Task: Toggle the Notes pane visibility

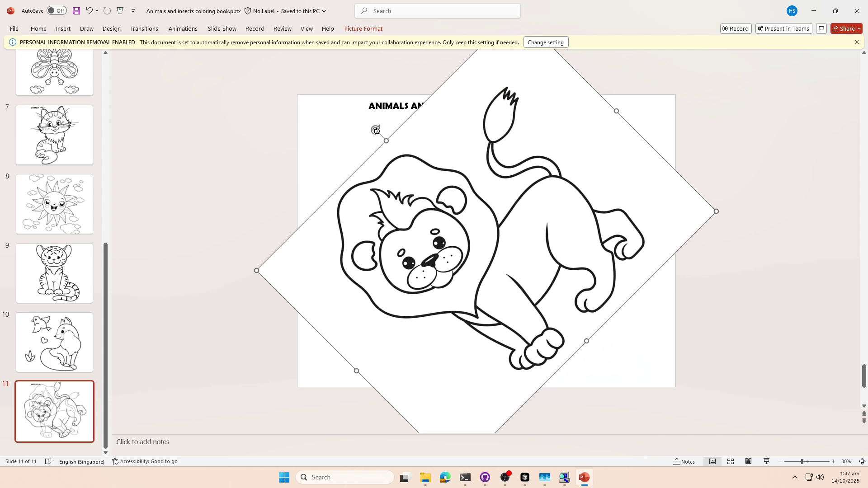Action: pyautogui.click(x=684, y=461)
